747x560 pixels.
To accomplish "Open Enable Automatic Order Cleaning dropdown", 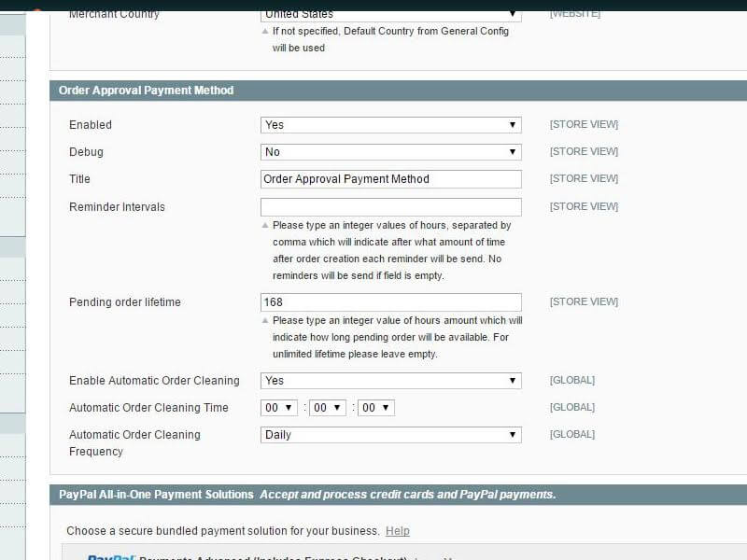I will (390, 381).
